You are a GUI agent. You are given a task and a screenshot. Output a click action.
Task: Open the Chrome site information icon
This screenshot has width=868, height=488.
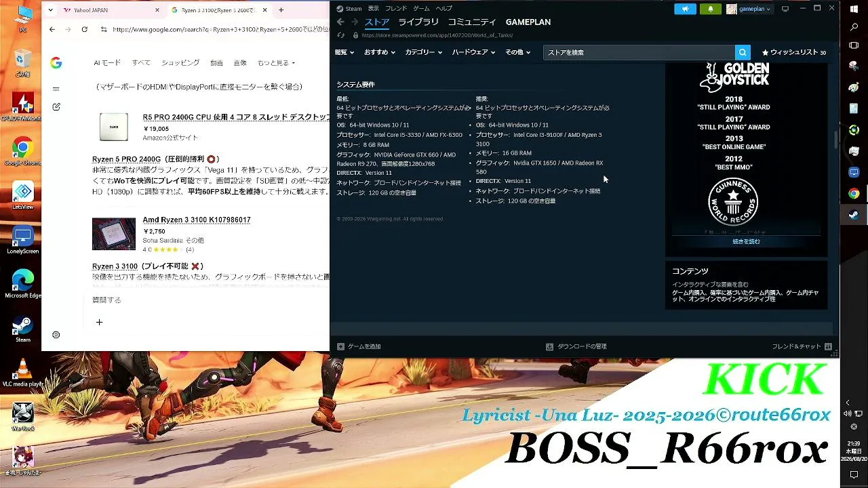(x=103, y=30)
